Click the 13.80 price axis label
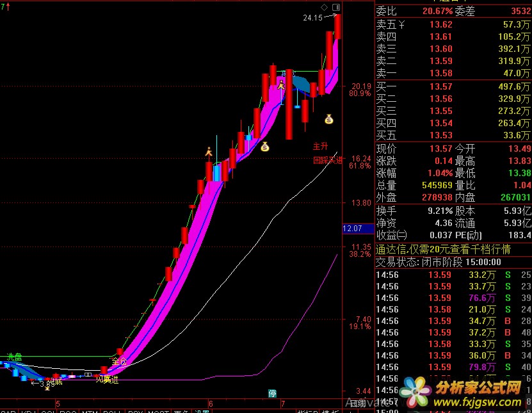The image size is (532, 413). pos(361,202)
